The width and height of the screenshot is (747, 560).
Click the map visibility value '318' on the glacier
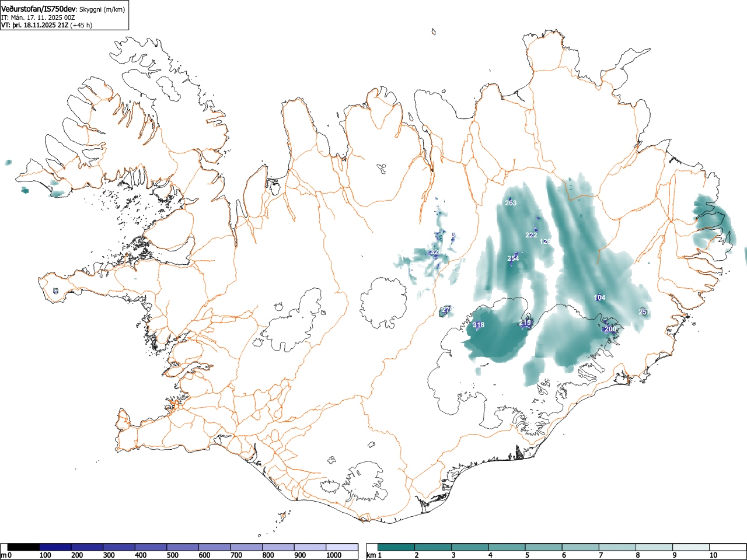(x=479, y=325)
